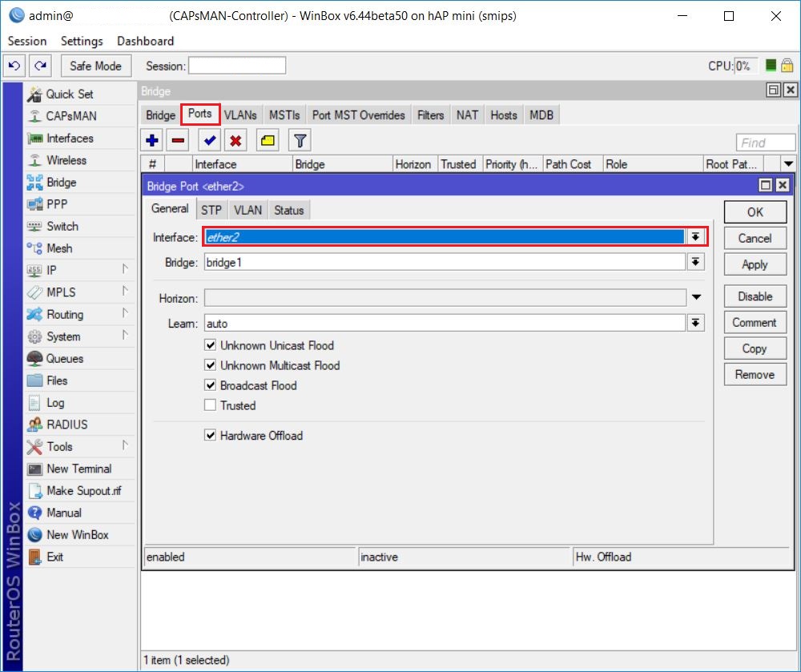This screenshot has height=672, width=801.
Task: Click the OK button
Action: point(755,212)
